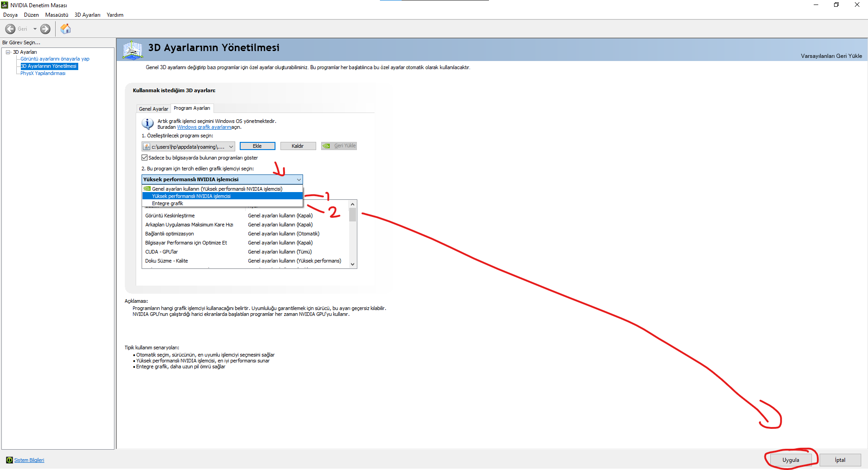Open the back history dropdown arrow

[35, 29]
